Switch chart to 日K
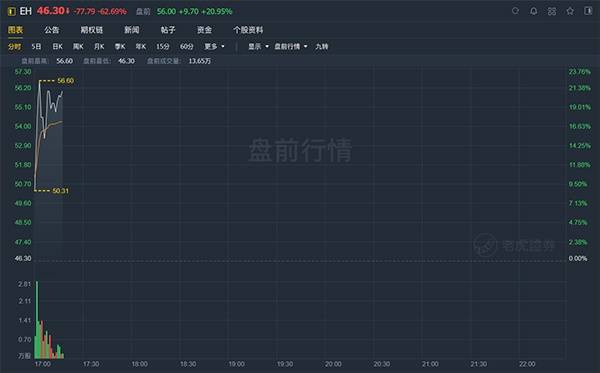This screenshot has width=600, height=373. click(57, 47)
